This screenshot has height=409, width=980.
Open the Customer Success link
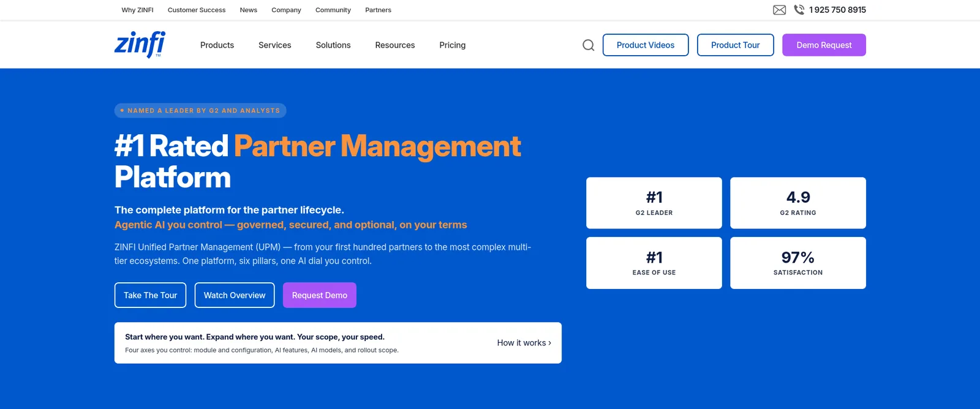197,10
